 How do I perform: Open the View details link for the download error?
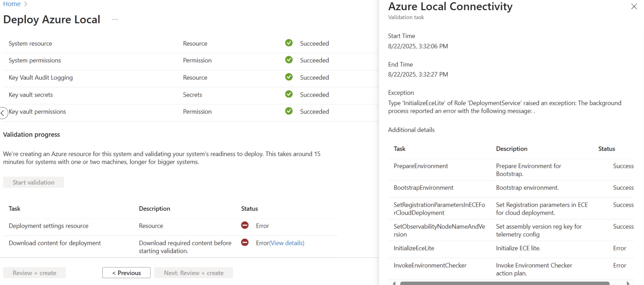[x=286, y=243]
